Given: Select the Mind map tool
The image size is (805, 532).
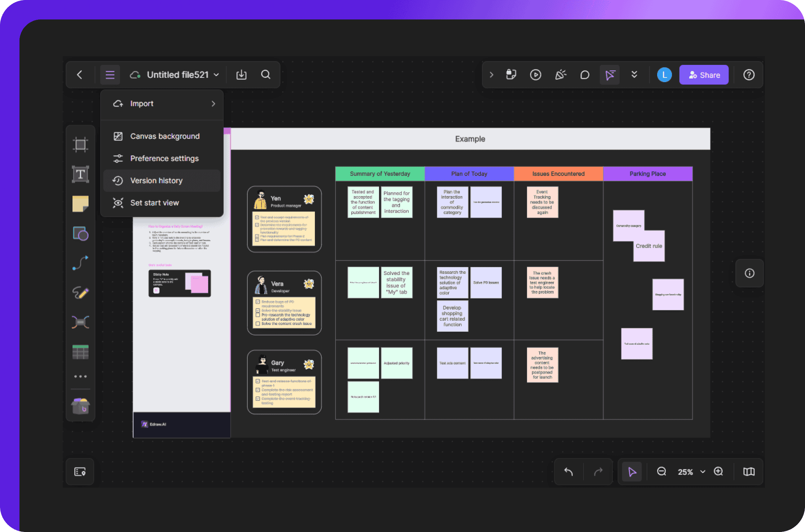Looking at the screenshot, I should pos(80,322).
